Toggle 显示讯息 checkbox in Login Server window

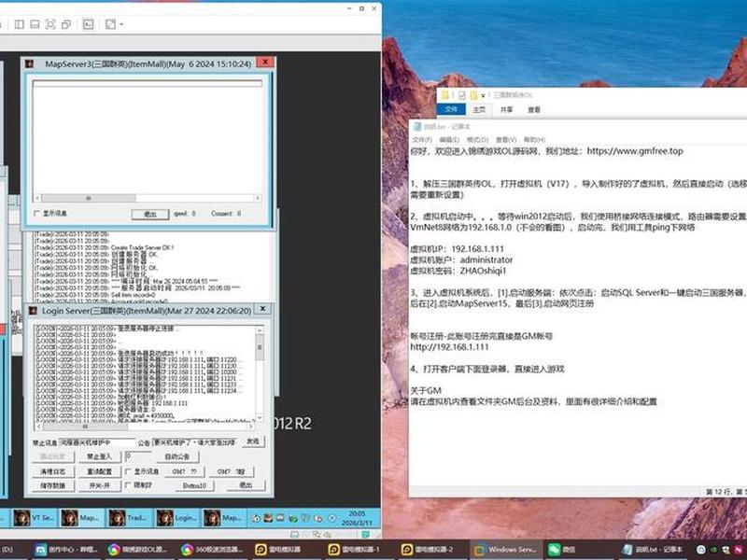click(x=128, y=471)
